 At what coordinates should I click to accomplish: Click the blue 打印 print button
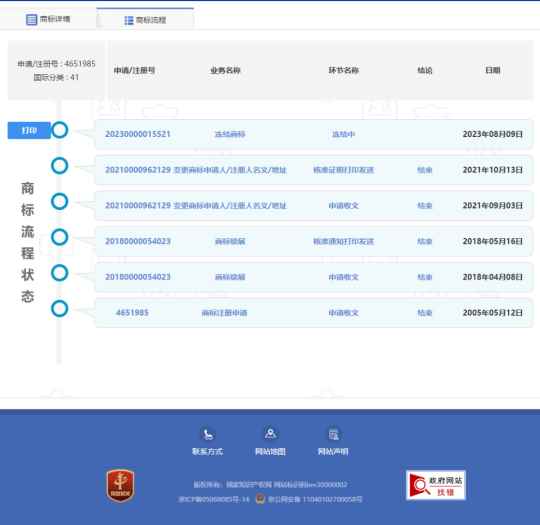29,131
